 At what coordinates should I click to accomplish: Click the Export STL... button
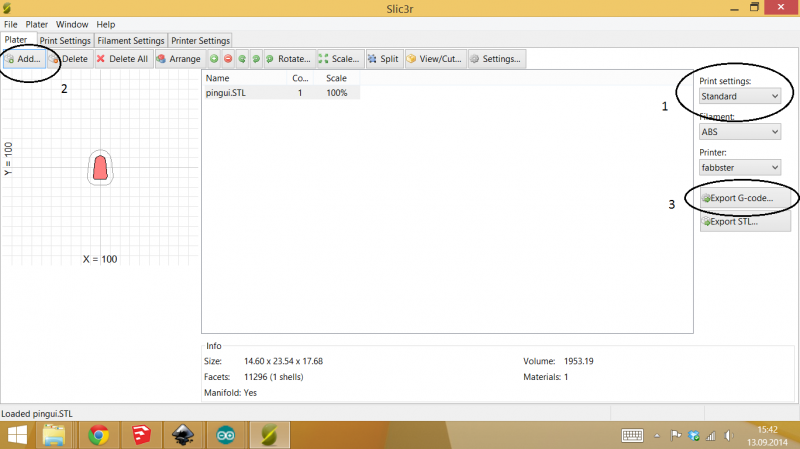(x=744, y=221)
